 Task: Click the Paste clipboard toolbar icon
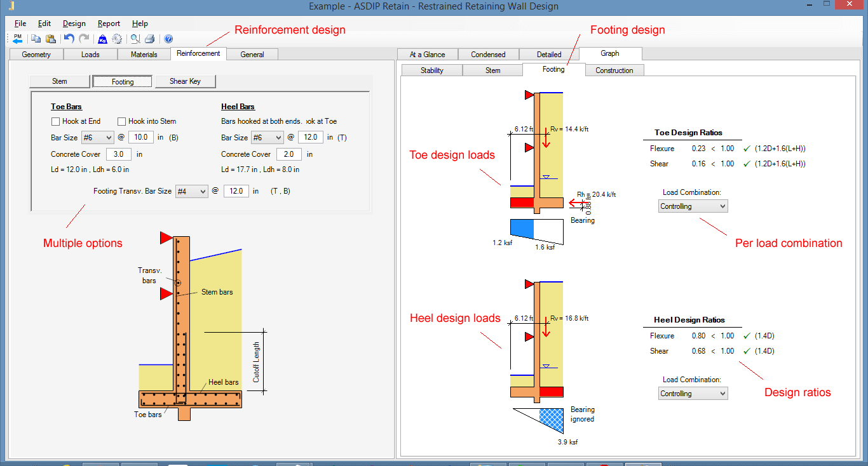(x=50, y=39)
